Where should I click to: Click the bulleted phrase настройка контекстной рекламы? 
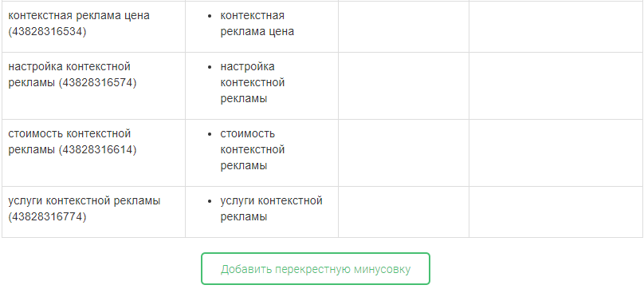(x=253, y=82)
